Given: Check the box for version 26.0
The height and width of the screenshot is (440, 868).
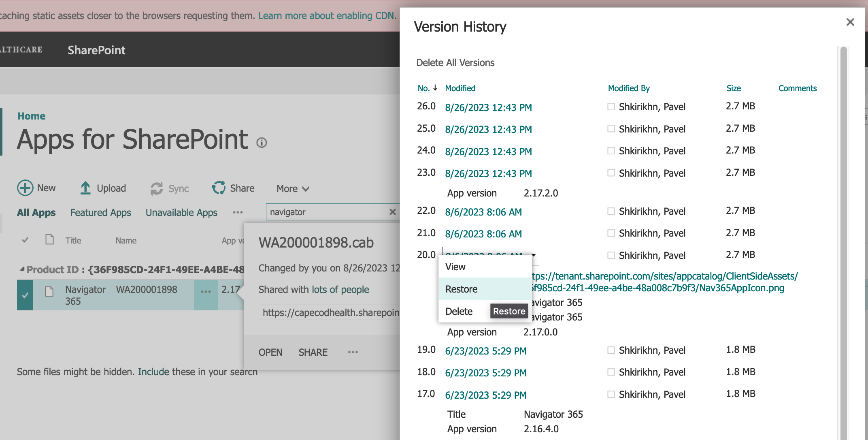Looking at the screenshot, I should click(x=611, y=107).
